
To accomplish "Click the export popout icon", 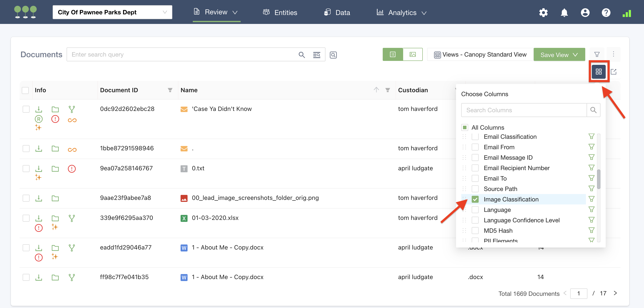I will click(x=613, y=72).
